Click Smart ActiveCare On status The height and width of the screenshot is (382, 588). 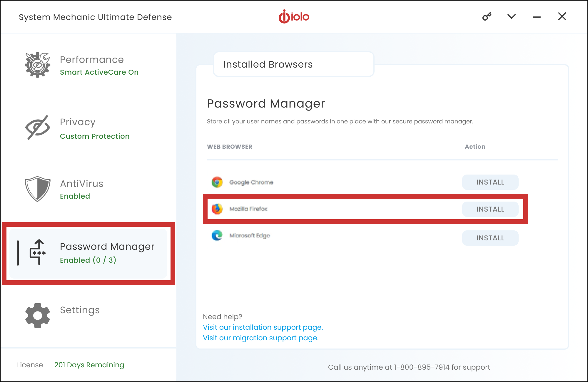point(99,72)
